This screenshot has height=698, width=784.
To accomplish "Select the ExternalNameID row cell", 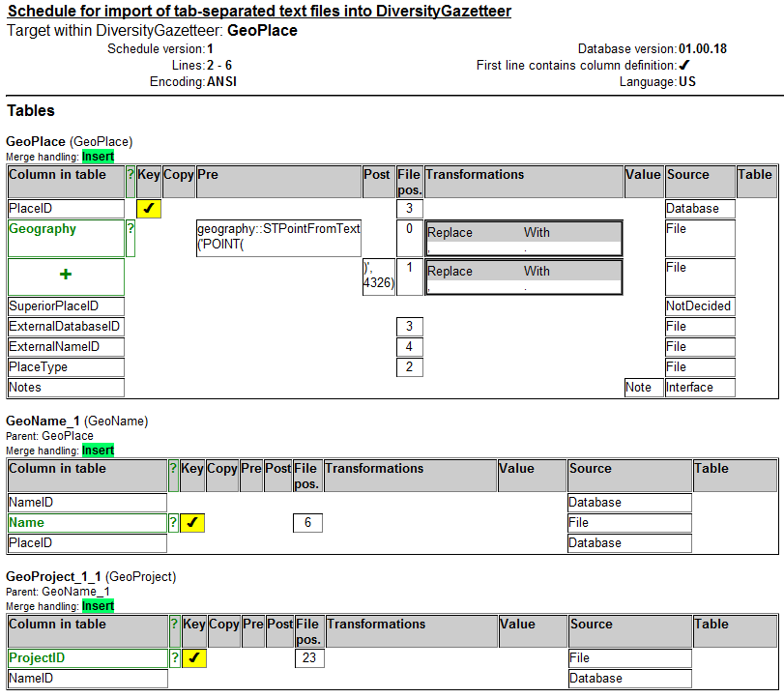I will click(66, 346).
